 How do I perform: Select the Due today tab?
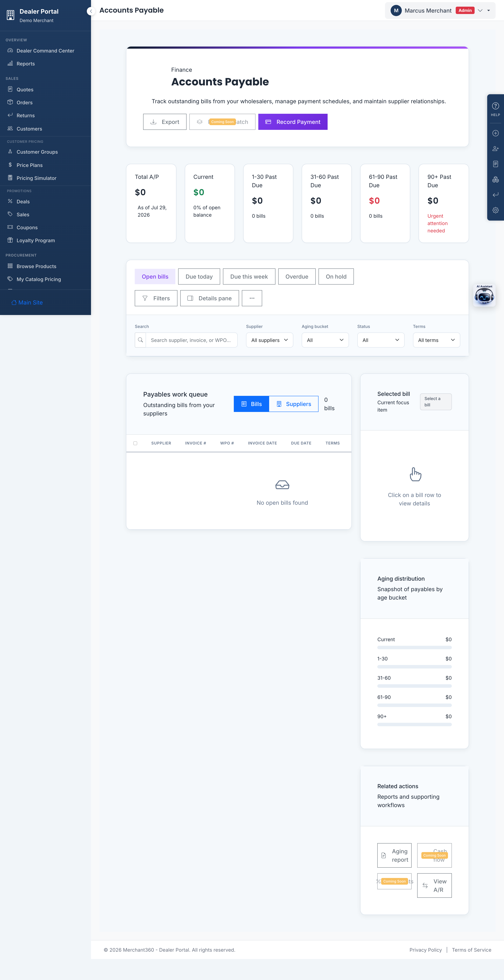(x=199, y=276)
